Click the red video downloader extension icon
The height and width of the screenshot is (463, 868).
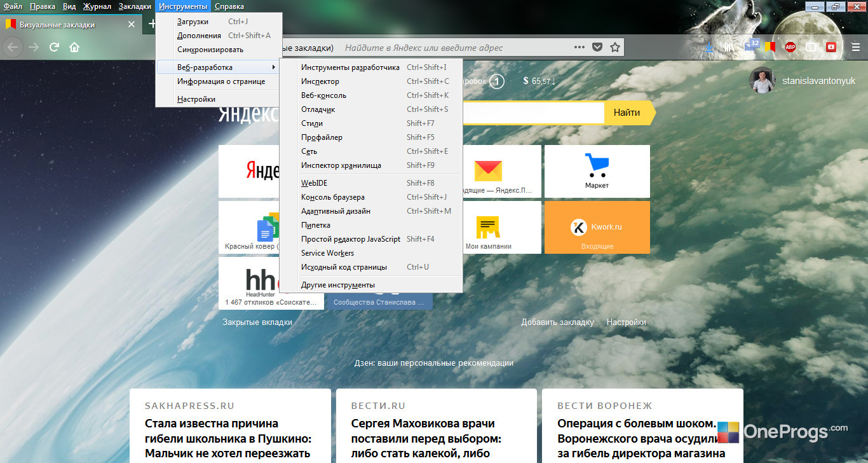pyautogui.click(x=831, y=47)
